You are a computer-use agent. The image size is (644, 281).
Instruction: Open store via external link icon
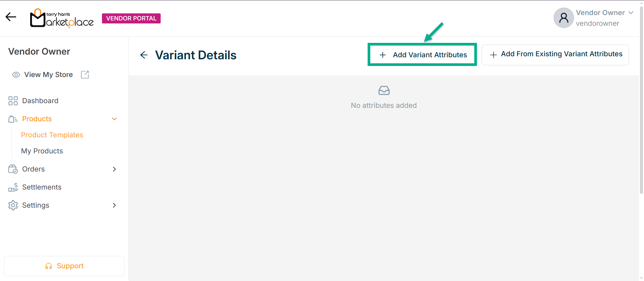pyautogui.click(x=85, y=75)
